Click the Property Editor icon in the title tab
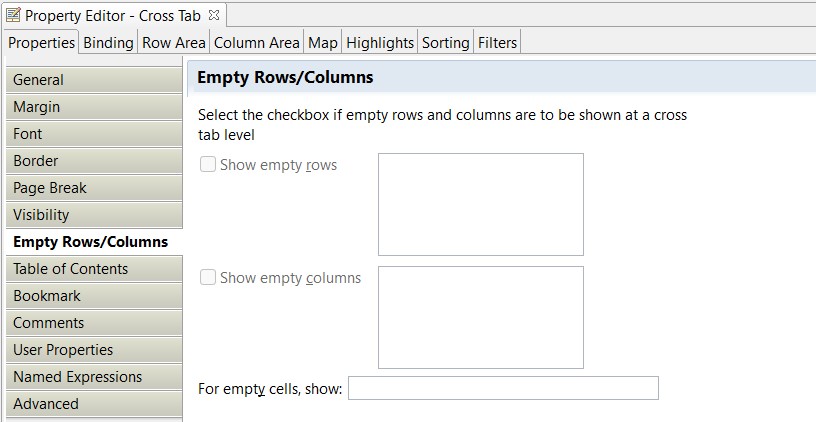Screen dimensions: 816x422 [x=13, y=15]
